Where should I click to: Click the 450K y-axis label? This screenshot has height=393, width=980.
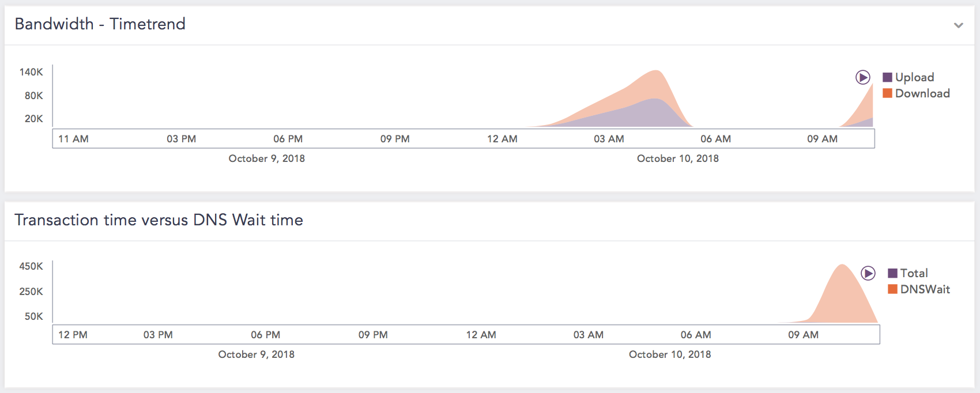tap(31, 266)
